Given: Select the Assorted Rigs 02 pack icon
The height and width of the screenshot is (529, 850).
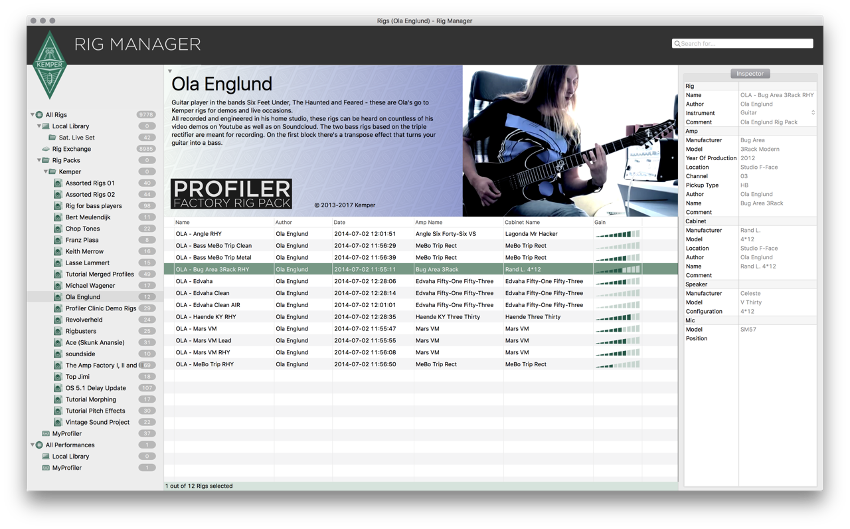Looking at the screenshot, I should (x=58, y=195).
